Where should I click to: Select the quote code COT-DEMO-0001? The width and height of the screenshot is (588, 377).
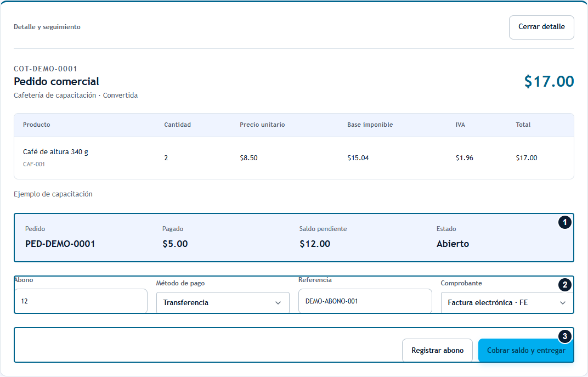tap(46, 69)
